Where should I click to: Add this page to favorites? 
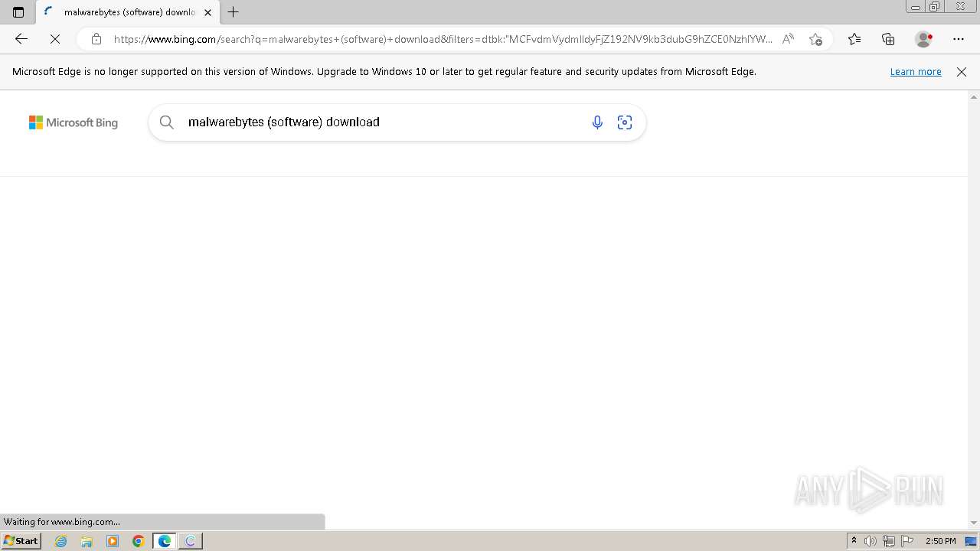[815, 39]
